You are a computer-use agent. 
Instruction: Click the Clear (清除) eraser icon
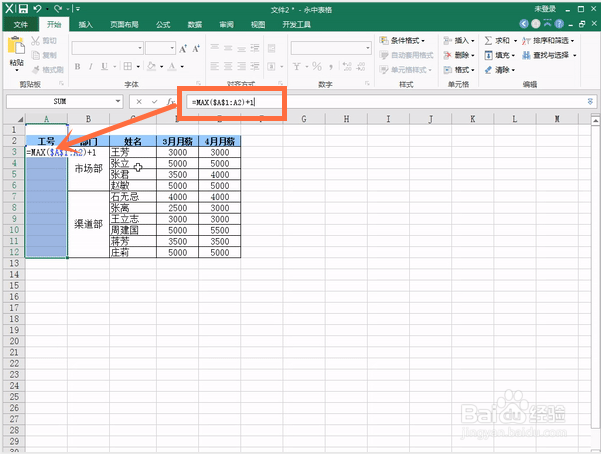(x=488, y=70)
